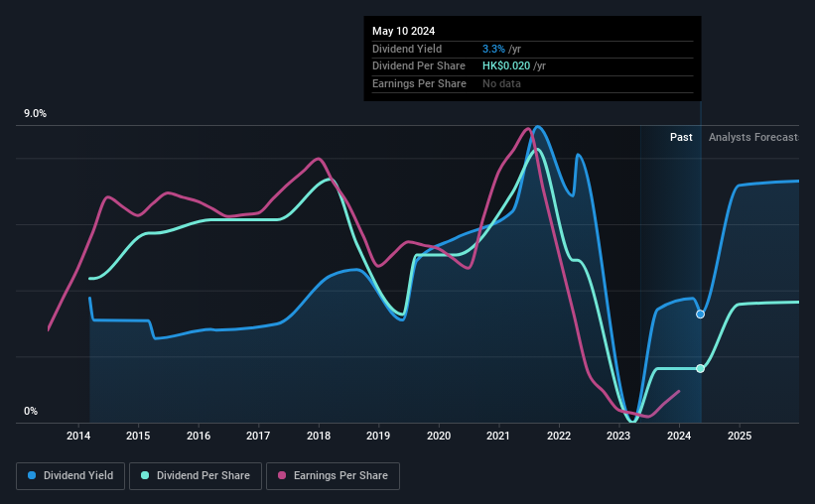Select the 2014 x-axis label
The image size is (815, 504).
tap(78, 436)
